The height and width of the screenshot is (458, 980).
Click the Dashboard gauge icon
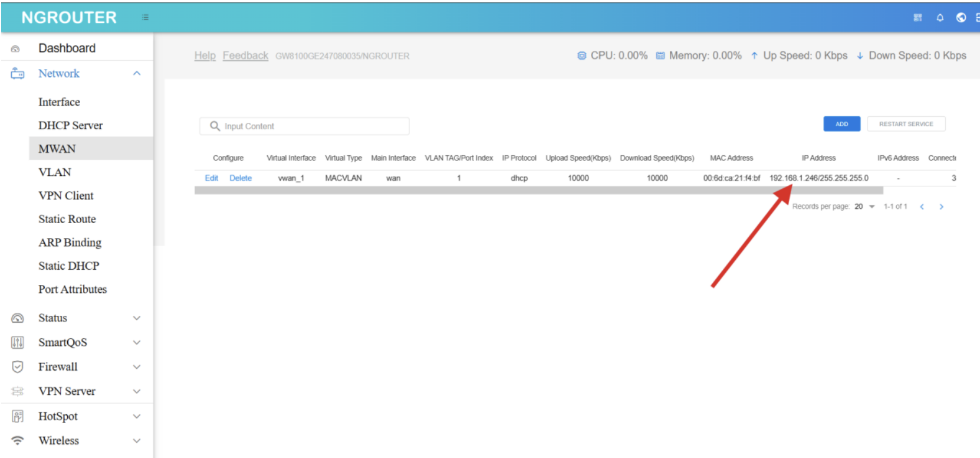tap(16, 49)
